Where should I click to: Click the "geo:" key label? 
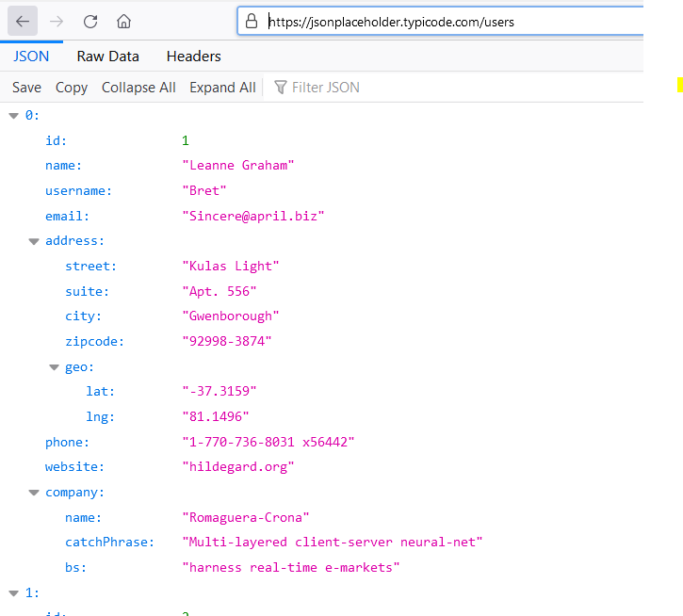click(80, 367)
